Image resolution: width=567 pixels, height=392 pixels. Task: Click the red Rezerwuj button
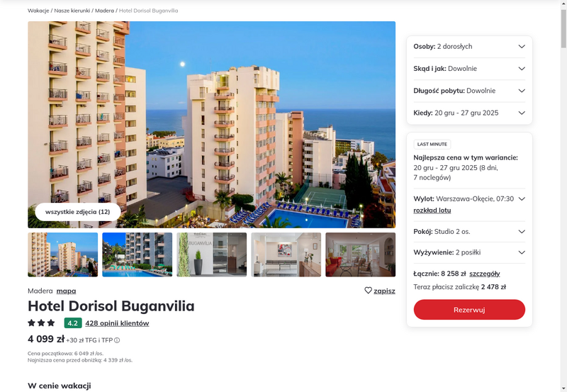point(469,310)
